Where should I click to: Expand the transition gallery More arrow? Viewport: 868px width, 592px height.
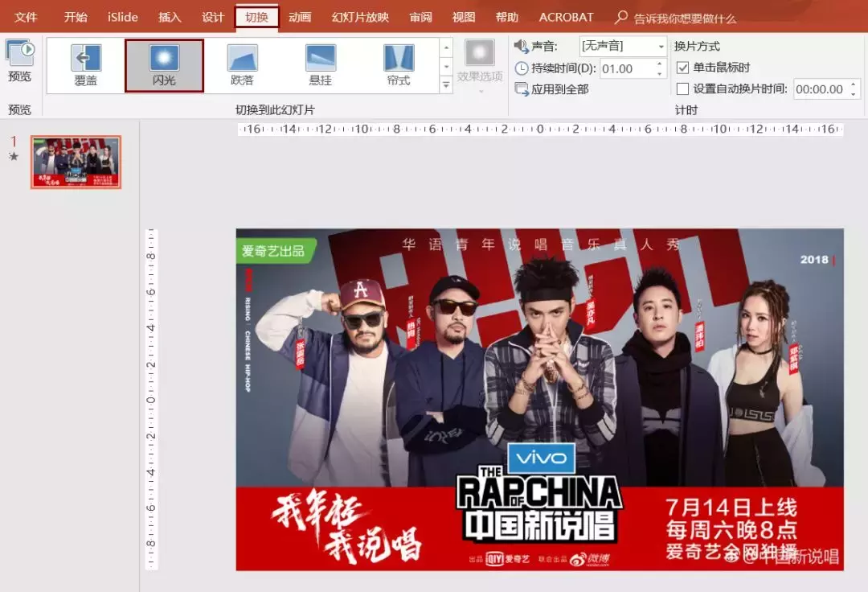click(446, 84)
